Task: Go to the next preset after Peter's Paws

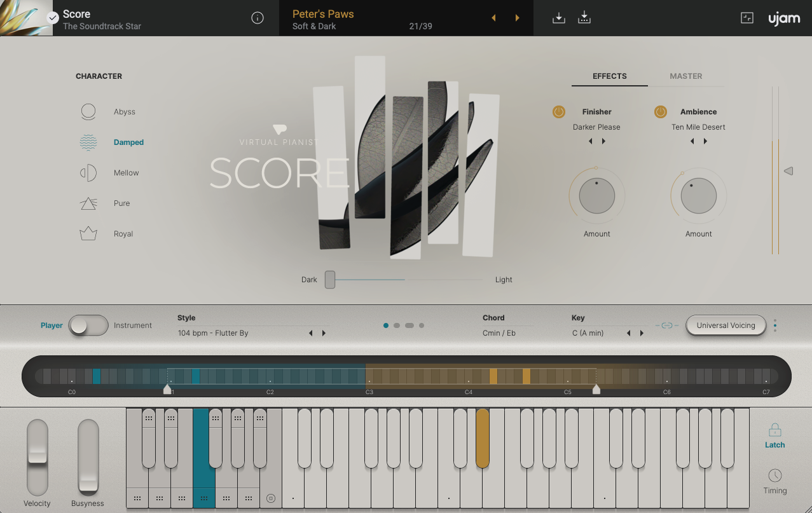Action: (517, 18)
